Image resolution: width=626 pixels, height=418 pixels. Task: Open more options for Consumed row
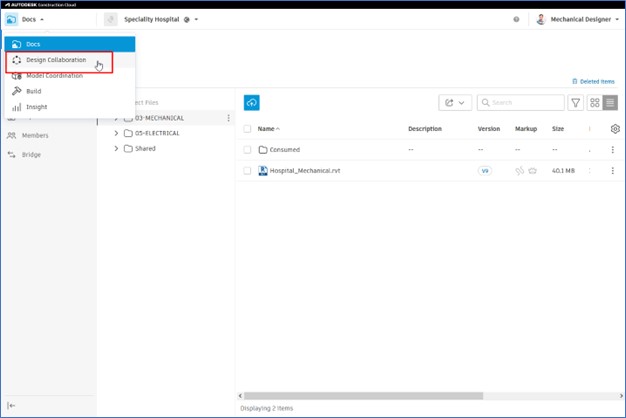click(613, 150)
